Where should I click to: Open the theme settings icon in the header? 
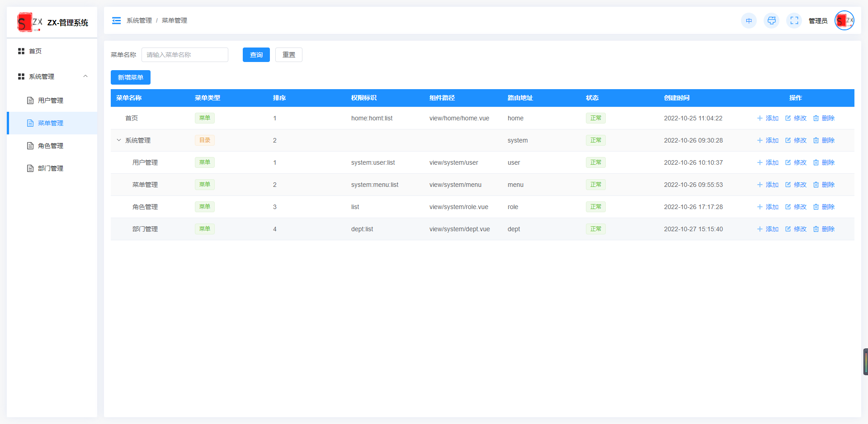772,21
